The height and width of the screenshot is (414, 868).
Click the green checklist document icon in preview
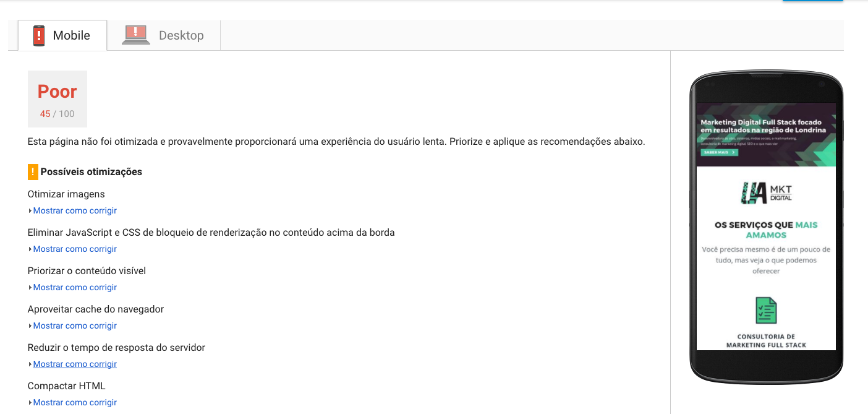[766, 311]
